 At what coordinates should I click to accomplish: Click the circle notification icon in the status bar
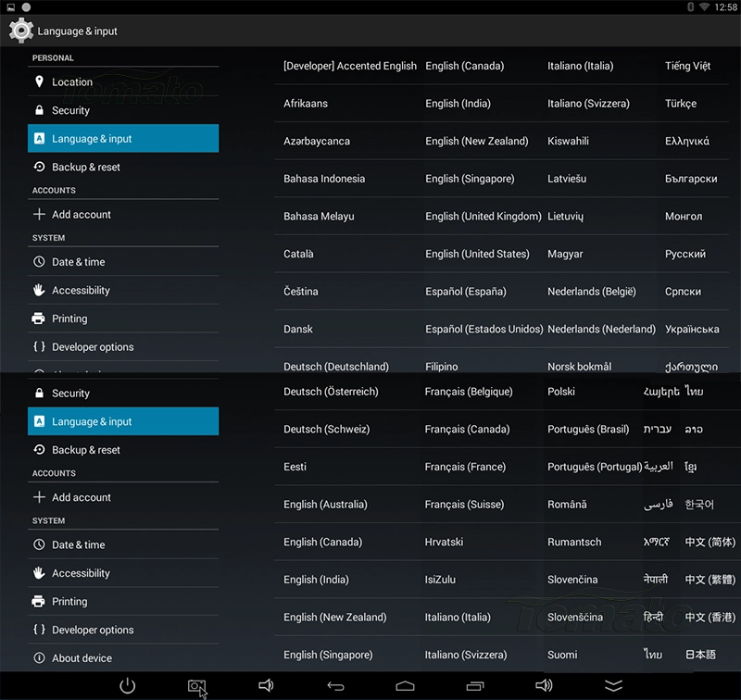click(27, 7)
